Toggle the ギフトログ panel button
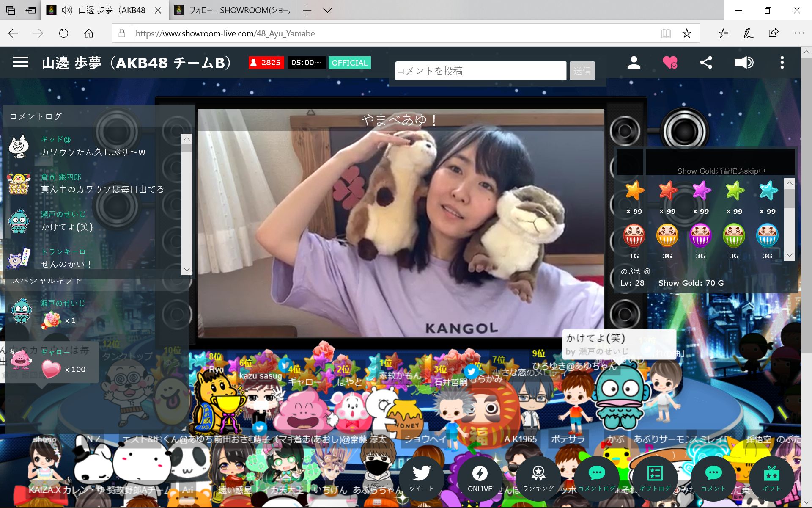Image resolution: width=812 pixels, height=508 pixels. pos(655,479)
